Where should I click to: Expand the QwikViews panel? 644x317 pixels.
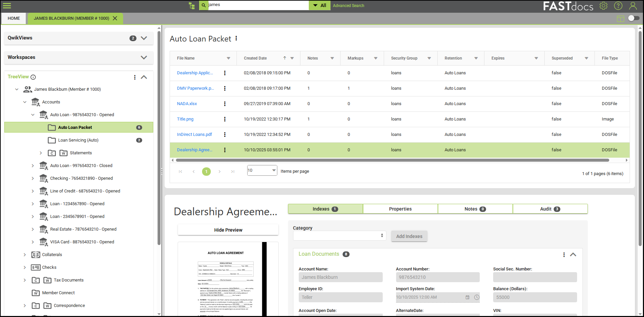point(144,38)
